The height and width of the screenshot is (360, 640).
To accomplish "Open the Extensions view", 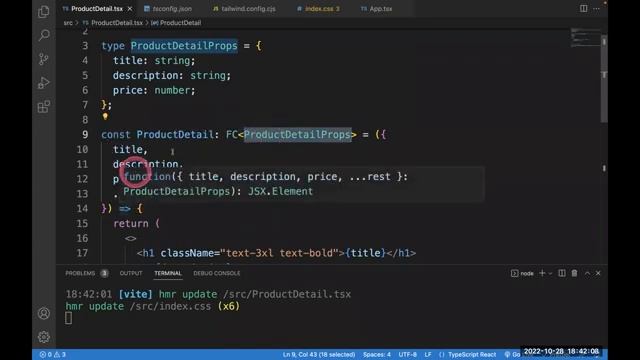I will (44, 107).
